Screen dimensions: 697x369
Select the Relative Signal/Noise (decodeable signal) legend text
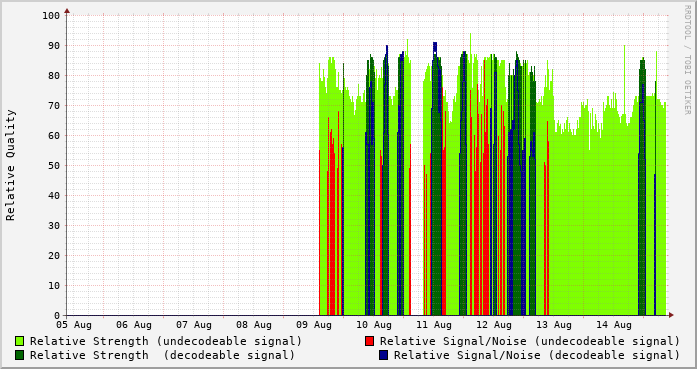coord(537,355)
